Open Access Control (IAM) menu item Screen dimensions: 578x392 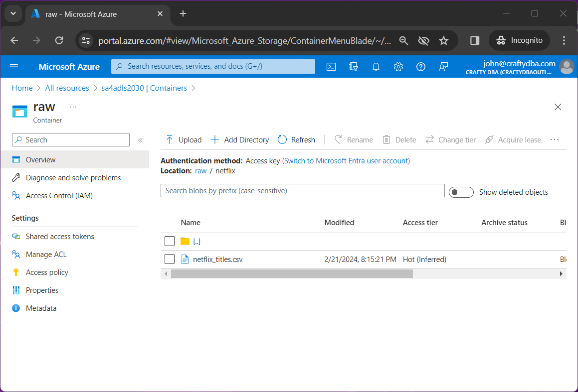pos(59,196)
